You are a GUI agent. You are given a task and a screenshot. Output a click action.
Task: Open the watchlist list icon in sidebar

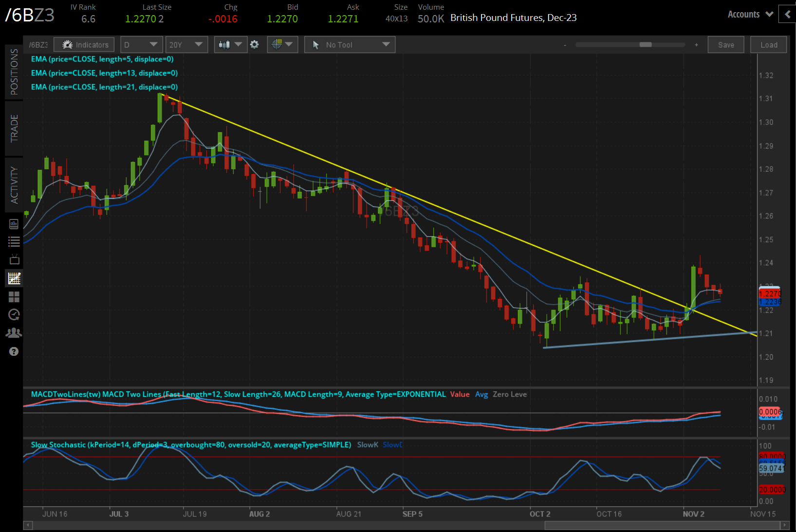pos(14,241)
